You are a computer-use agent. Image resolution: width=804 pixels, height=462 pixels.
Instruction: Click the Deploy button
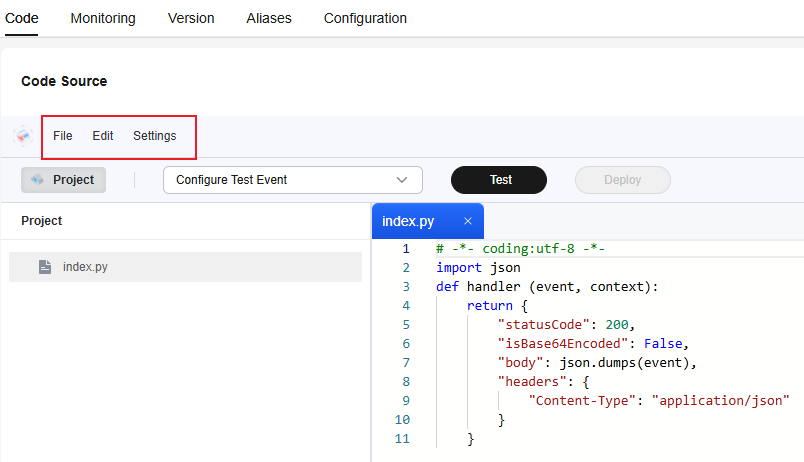(x=622, y=180)
